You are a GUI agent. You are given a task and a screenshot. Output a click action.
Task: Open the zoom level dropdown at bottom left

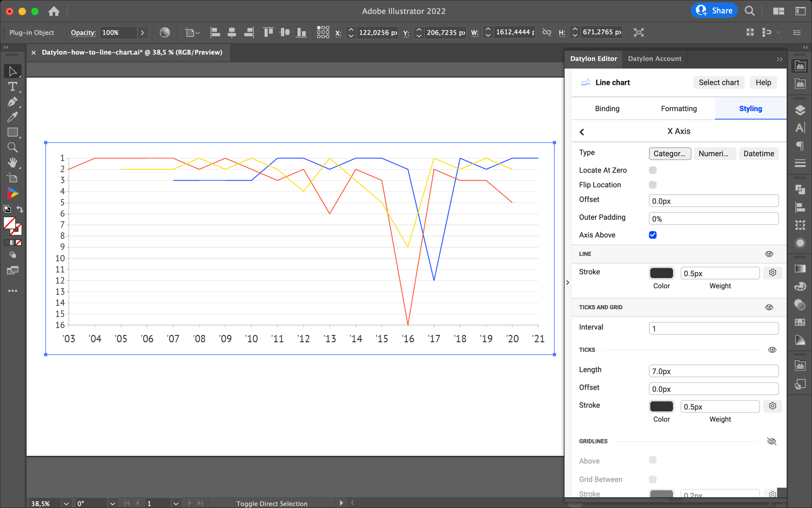click(x=66, y=503)
